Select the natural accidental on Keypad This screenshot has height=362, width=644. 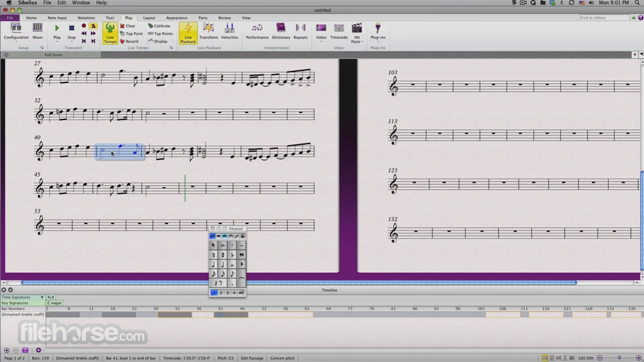pos(213,255)
